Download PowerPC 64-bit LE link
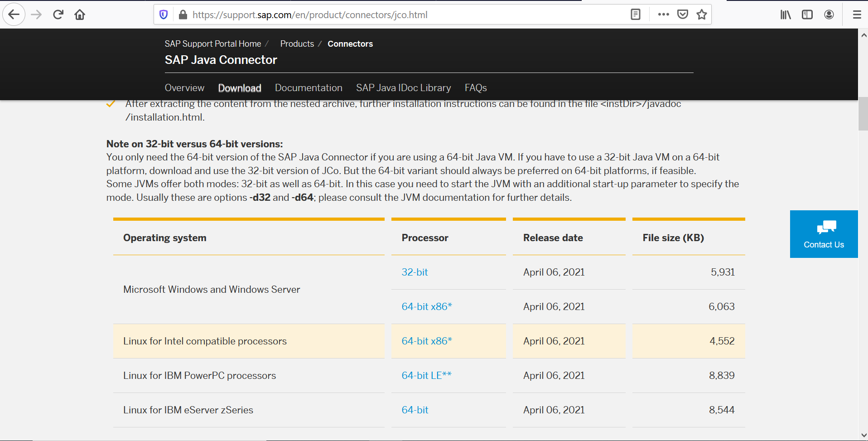 [x=426, y=375]
